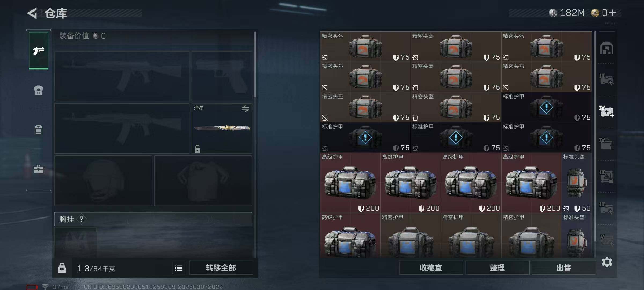Select the weapon loadout tab with the pistol icon

click(x=39, y=50)
